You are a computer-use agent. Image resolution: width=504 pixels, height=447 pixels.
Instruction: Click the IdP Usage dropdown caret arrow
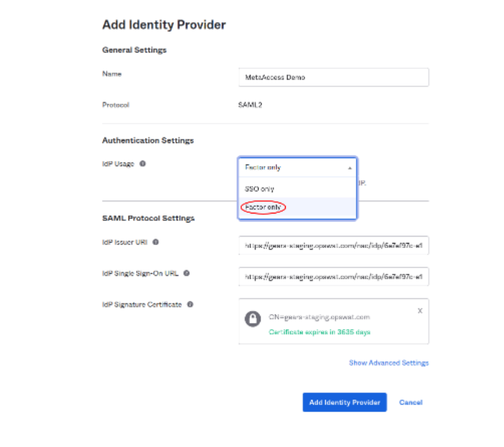(350, 167)
